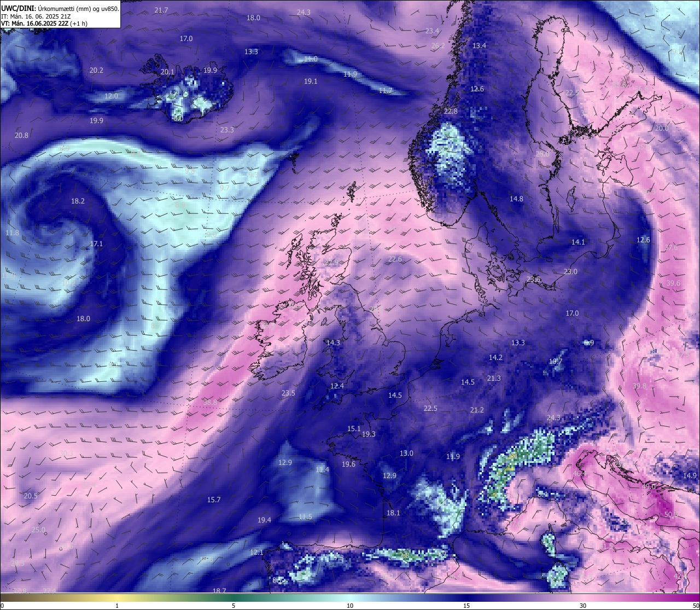Viewport: 700px width, 610px height.
Task: Click the map title 'UWC/DINI: Úrkomumætti (mm) og uv850.'
Action: pyautogui.click(x=60, y=8)
